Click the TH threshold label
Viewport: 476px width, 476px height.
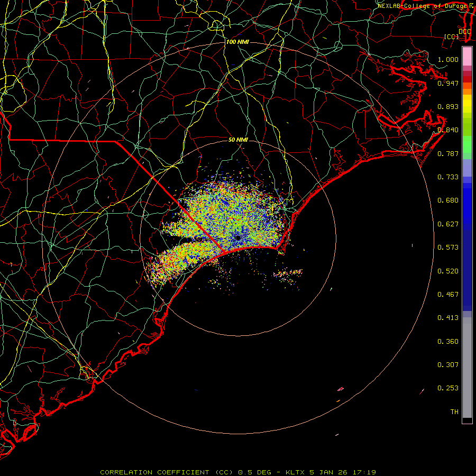point(454,412)
